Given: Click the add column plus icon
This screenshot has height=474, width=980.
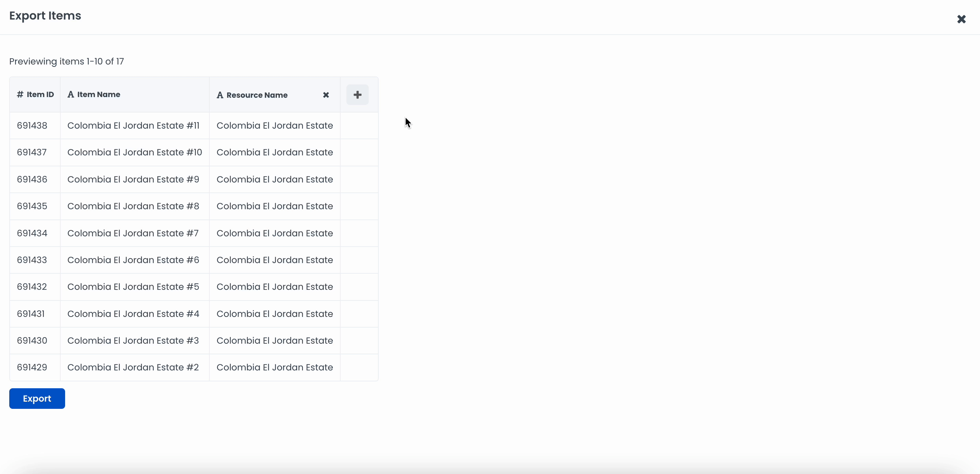Looking at the screenshot, I should pyautogui.click(x=357, y=95).
